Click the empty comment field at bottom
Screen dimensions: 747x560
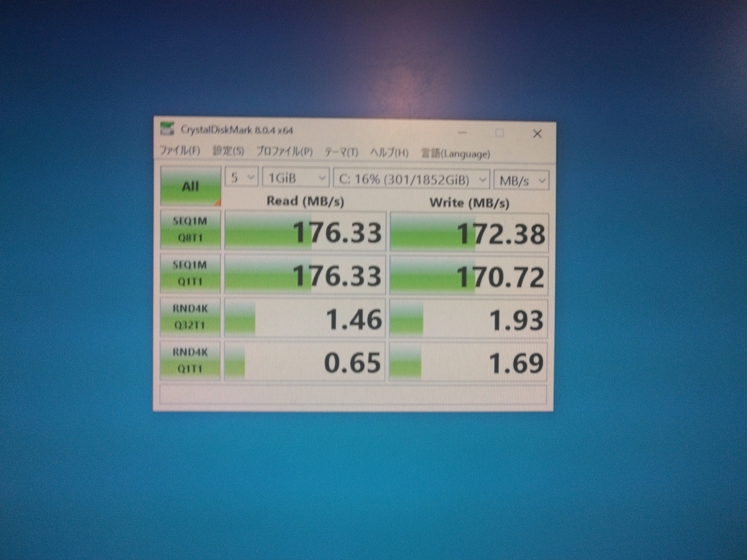pyautogui.click(x=353, y=394)
